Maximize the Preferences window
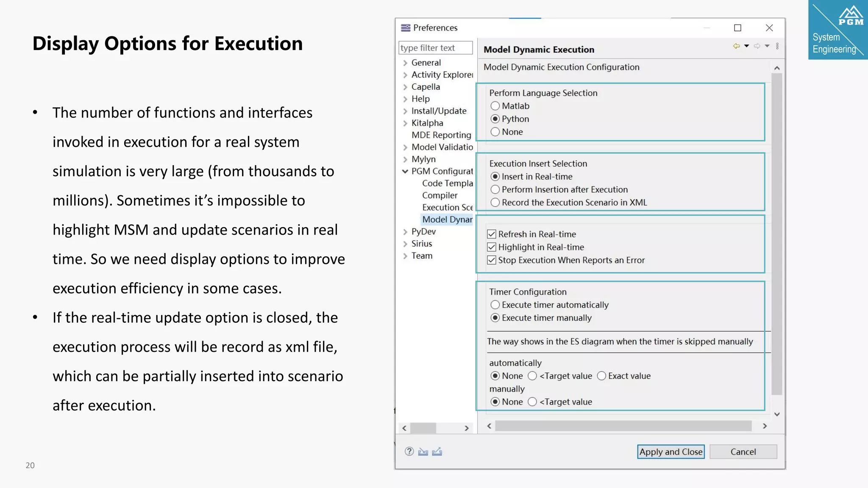The width and height of the screenshot is (868, 488). click(x=737, y=28)
